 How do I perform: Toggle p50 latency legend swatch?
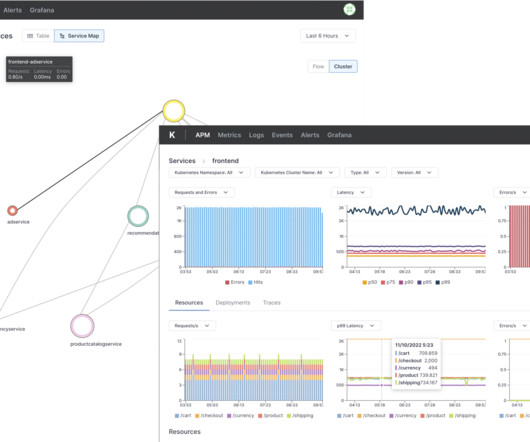364,283
